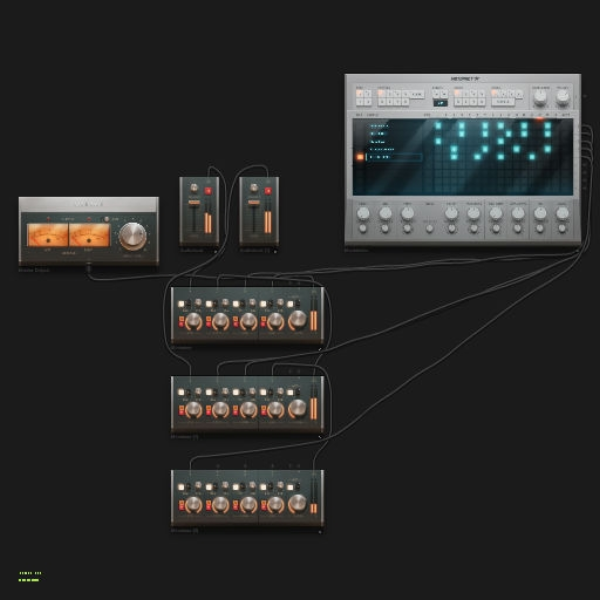The image size is (600, 600).
Task: Click the first drum channel name in Machiniste
Action: (379, 126)
